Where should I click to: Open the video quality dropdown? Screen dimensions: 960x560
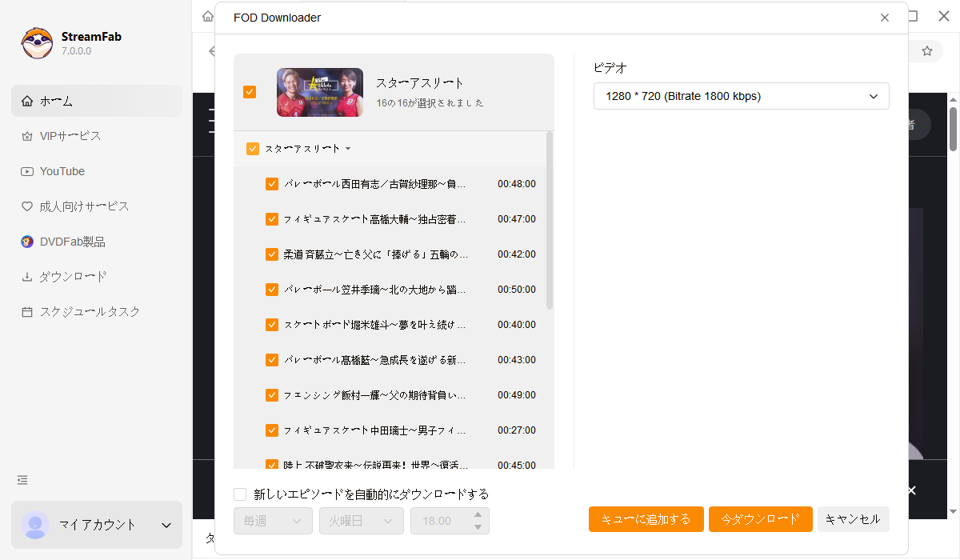(740, 96)
